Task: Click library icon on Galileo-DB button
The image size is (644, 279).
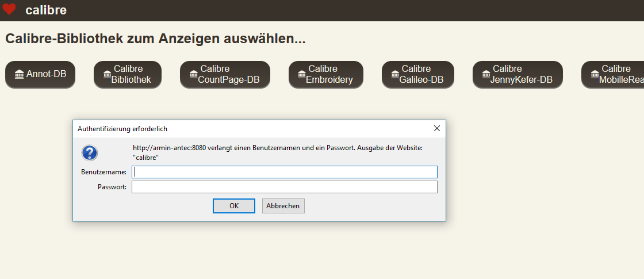Action: (396, 74)
